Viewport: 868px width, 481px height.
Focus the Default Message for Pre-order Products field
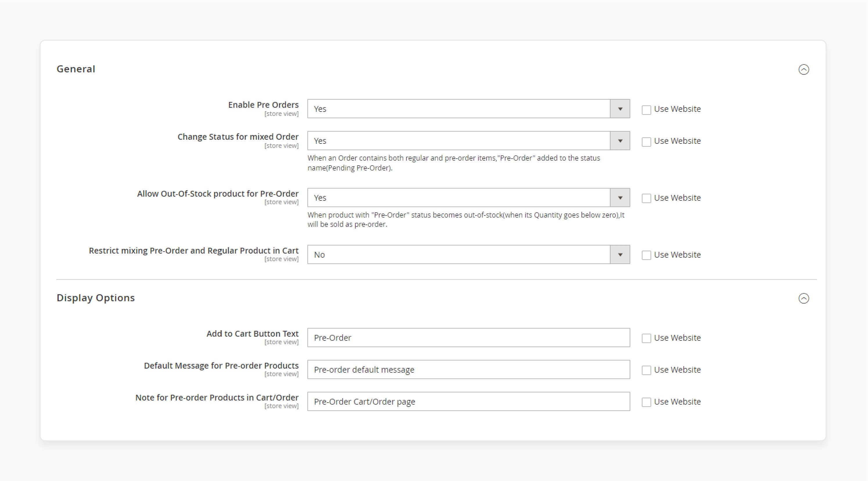point(468,369)
